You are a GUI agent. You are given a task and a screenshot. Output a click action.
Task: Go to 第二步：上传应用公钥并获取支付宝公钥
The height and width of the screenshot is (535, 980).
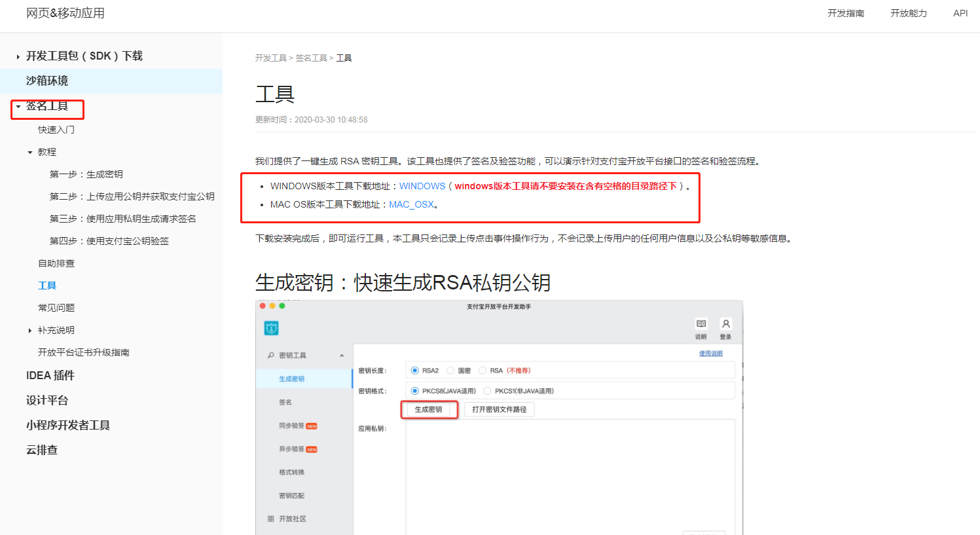coord(132,196)
